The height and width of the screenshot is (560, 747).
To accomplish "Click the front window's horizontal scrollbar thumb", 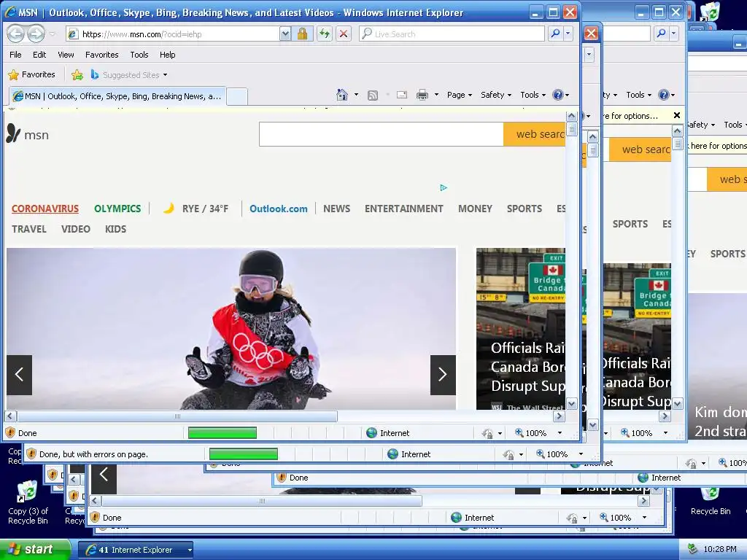I will click(177, 416).
